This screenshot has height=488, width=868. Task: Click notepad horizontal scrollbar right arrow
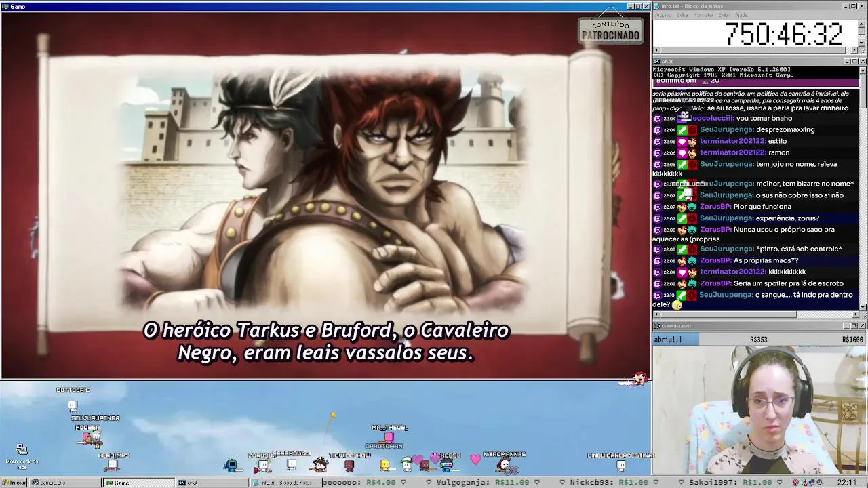pyautogui.click(x=855, y=50)
